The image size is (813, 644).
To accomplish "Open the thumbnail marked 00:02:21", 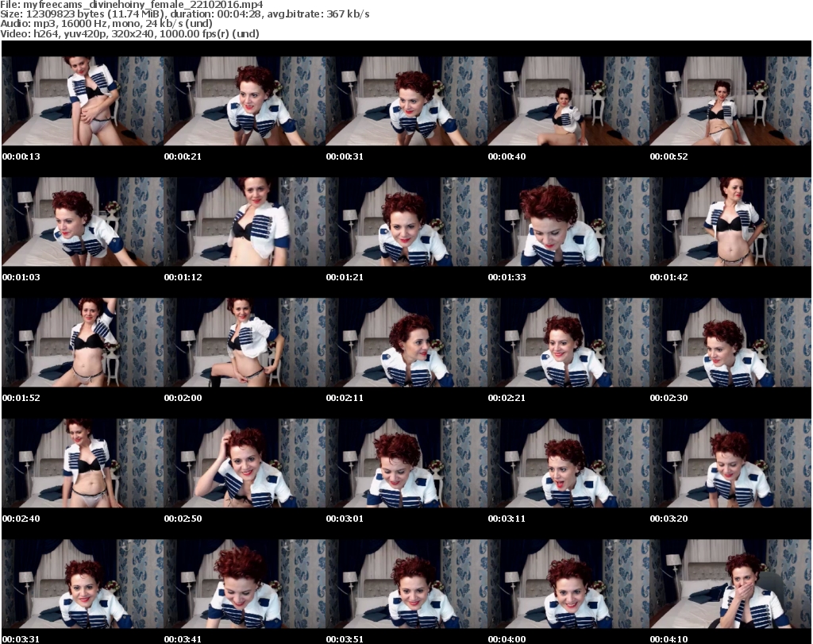I will click(568, 341).
